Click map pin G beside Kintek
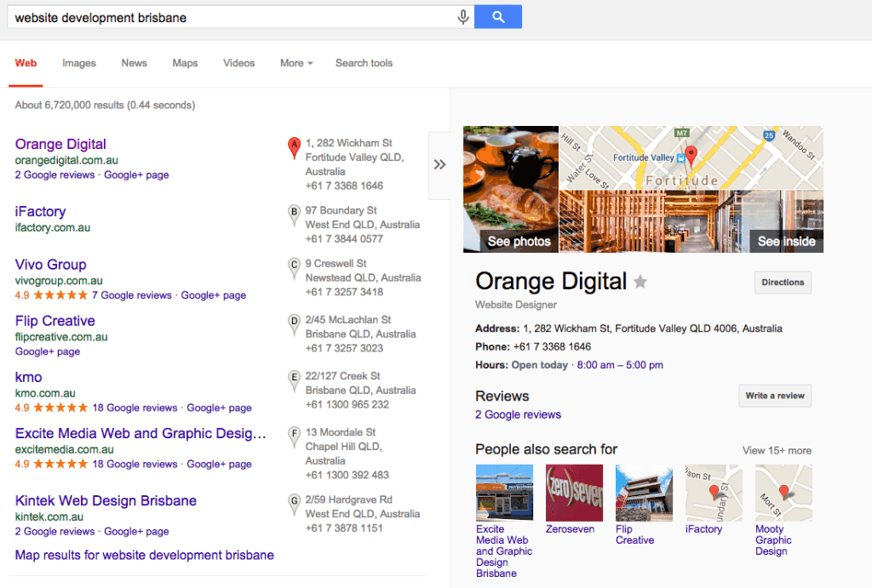The width and height of the screenshot is (872, 588). point(294,502)
